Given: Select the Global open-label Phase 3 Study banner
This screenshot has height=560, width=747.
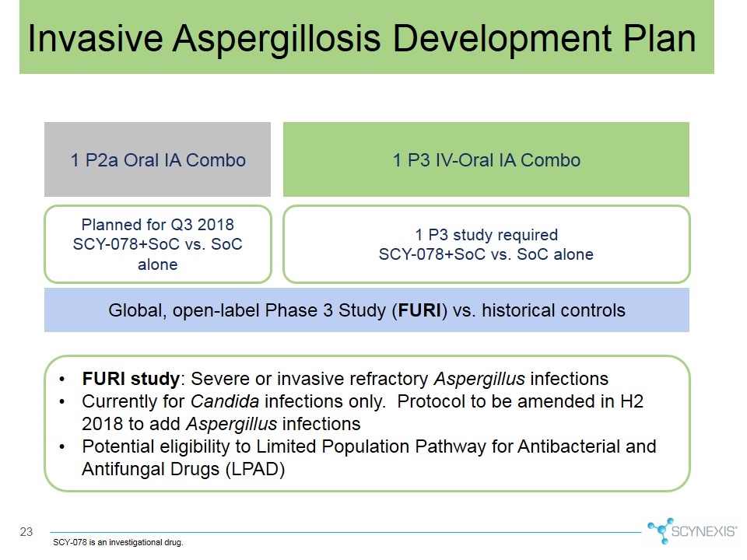Looking at the screenshot, I should click(x=366, y=310).
